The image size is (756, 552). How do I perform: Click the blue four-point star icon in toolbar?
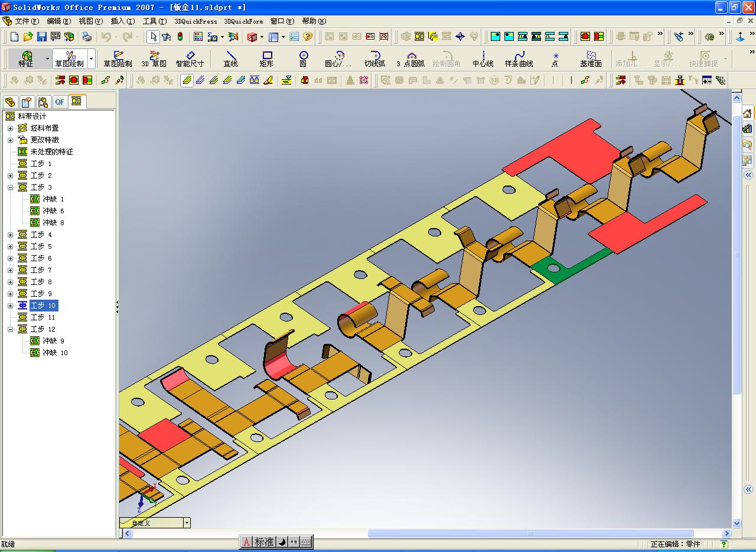coord(460,37)
